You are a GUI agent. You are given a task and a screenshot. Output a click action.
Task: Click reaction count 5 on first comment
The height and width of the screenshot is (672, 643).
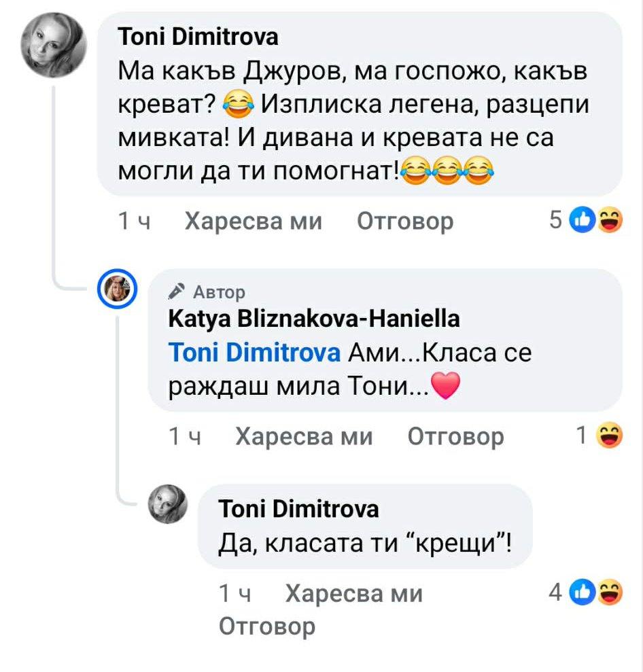(555, 221)
